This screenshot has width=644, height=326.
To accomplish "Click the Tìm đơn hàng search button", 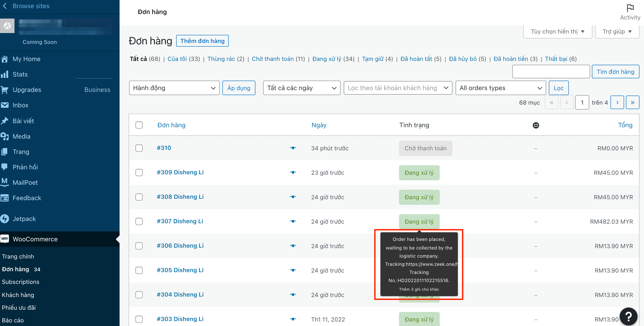I will point(615,72).
